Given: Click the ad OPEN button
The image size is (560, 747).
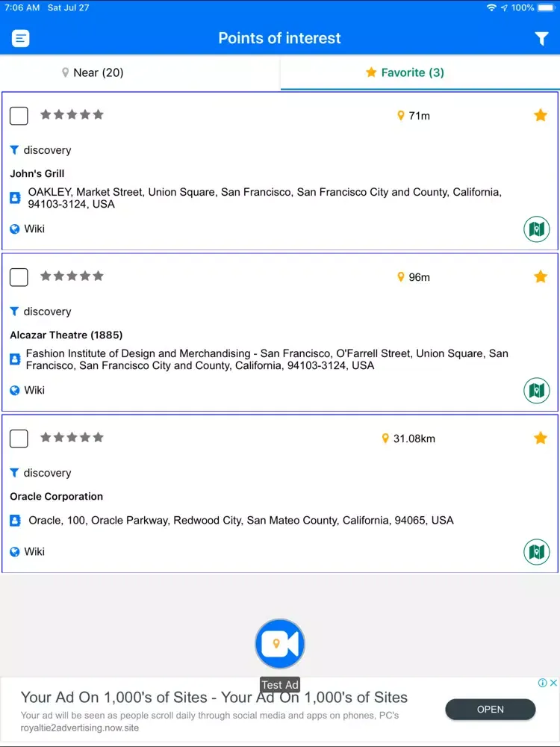Looking at the screenshot, I should tap(491, 710).
